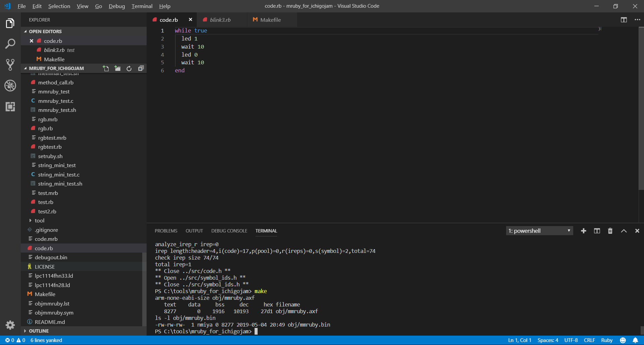Open the Extensions view icon
The image size is (644, 345).
(x=10, y=107)
